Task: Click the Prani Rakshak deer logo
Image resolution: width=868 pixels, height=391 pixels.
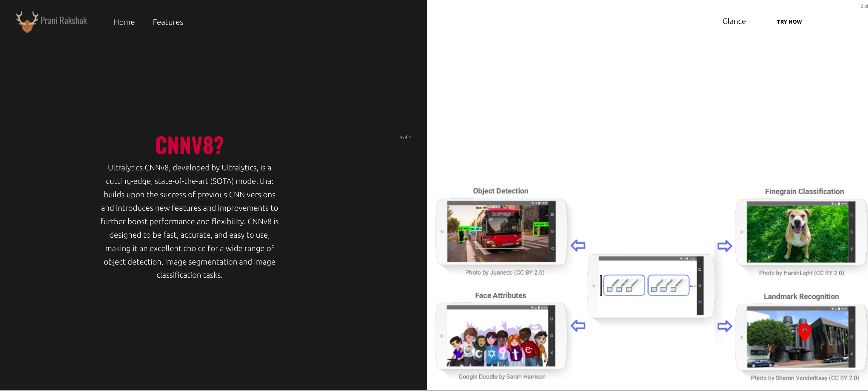Action: [x=27, y=22]
